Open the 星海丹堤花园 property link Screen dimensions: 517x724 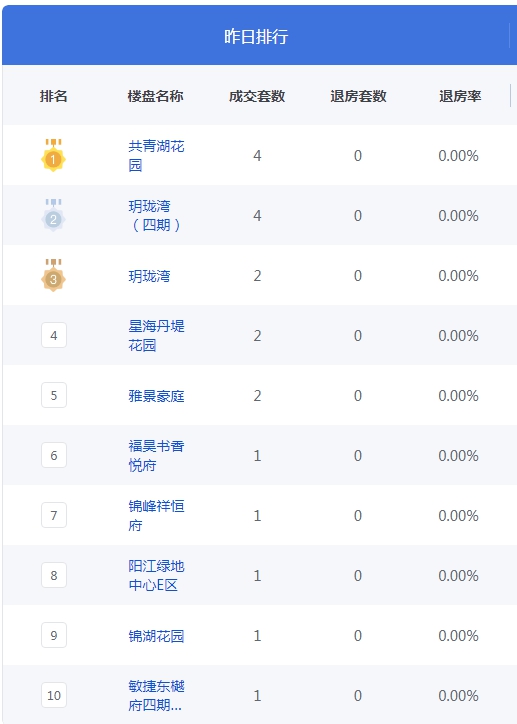coord(156,336)
